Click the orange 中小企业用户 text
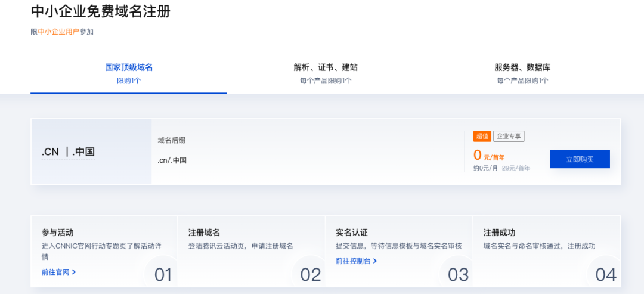The width and height of the screenshot is (644, 294). (58, 32)
